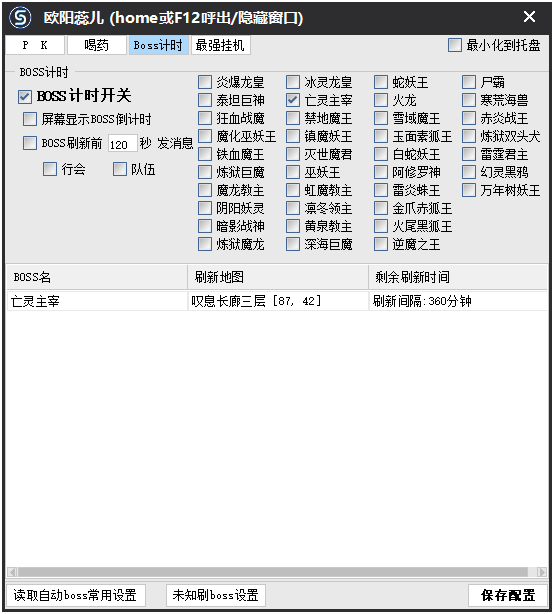The height and width of the screenshot is (614, 554).
Task: Tick the 尸霸 checkbox
Action: tap(469, 82)
